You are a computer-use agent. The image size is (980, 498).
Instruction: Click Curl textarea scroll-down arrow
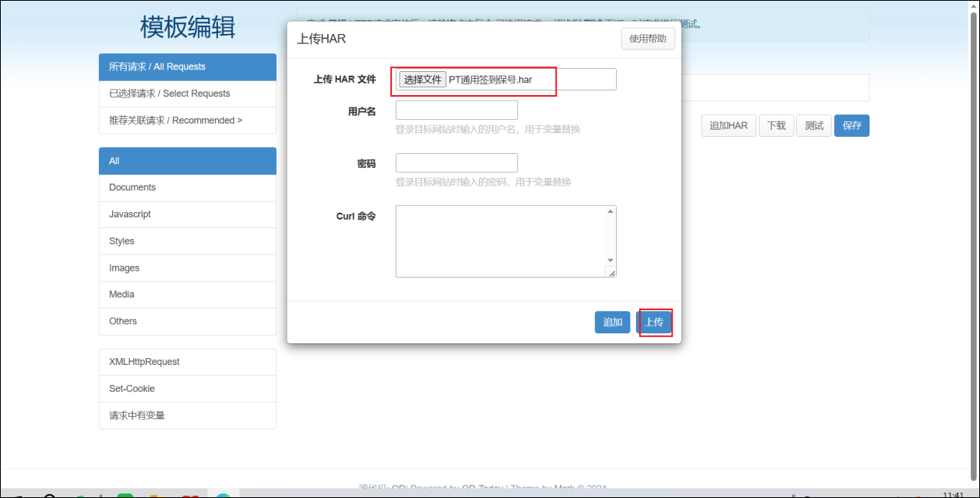coord(611,261)
